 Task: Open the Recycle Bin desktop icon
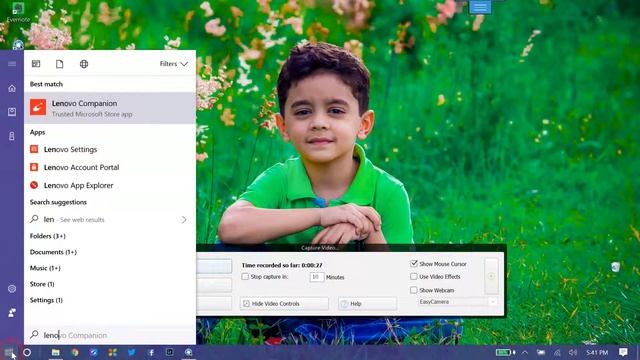(x=616, y=267)
